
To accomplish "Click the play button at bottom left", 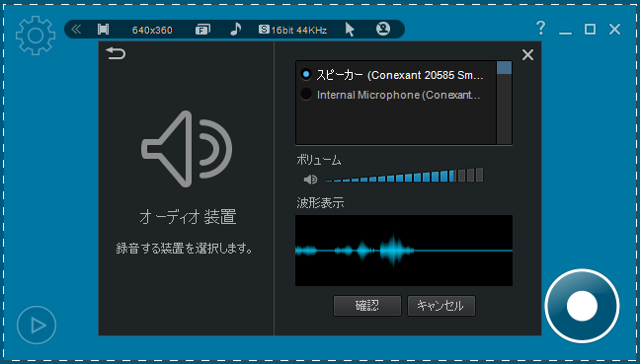I will click(37, 325).
